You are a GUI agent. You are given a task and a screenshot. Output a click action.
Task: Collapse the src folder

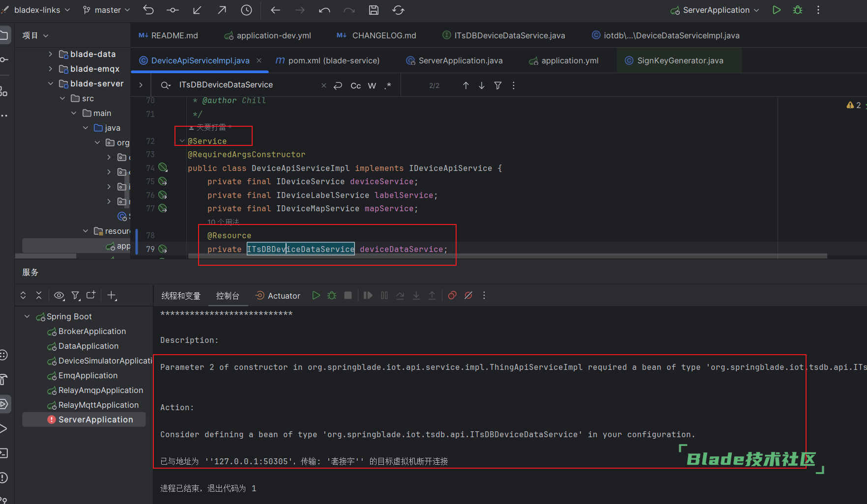click(62, 98)
